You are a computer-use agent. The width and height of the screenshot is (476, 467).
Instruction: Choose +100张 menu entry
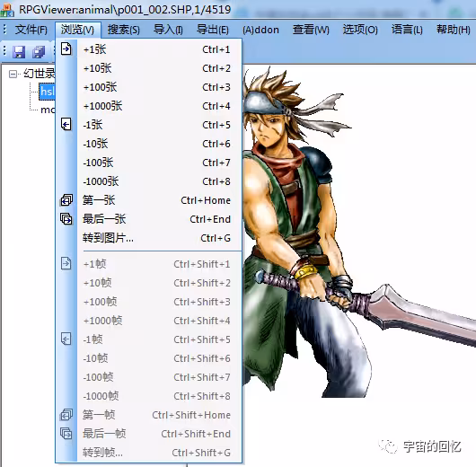click(149, 87)
